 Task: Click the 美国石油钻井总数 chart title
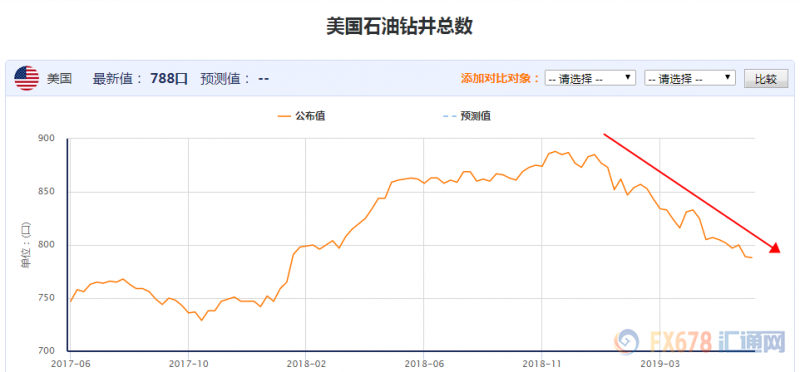(x=399, y=27)
